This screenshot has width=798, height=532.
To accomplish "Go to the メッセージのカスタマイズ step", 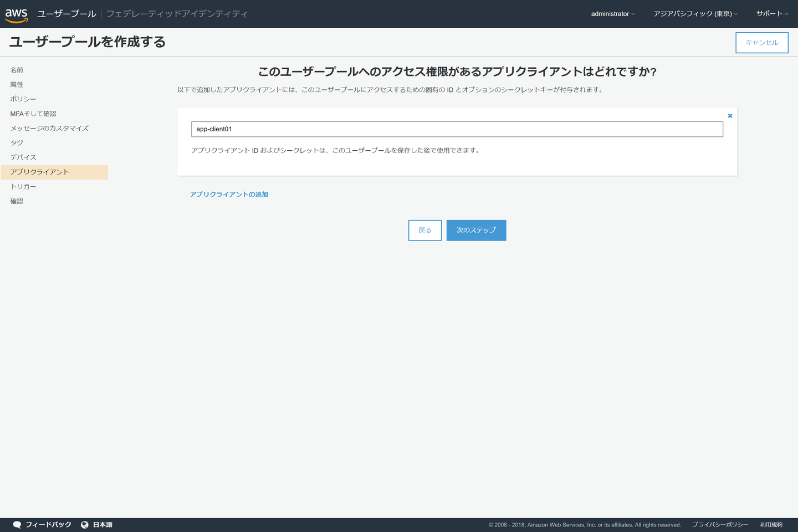I will tap(49, 128).
